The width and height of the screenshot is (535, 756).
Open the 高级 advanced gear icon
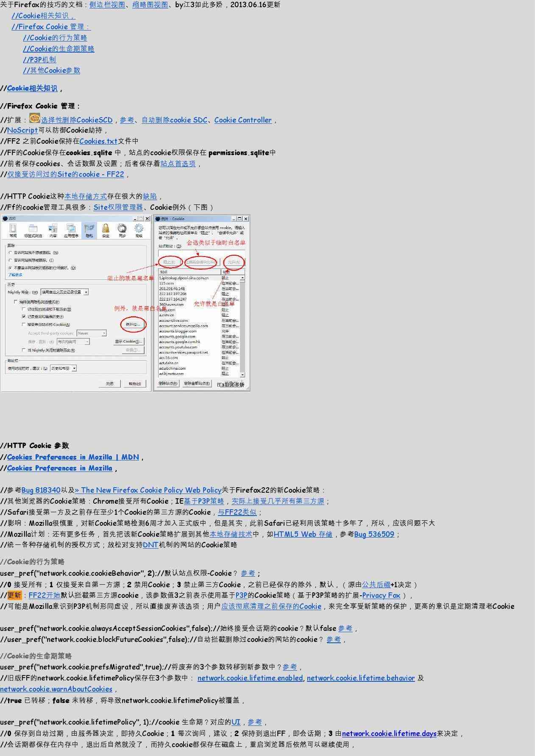point(139,230)
